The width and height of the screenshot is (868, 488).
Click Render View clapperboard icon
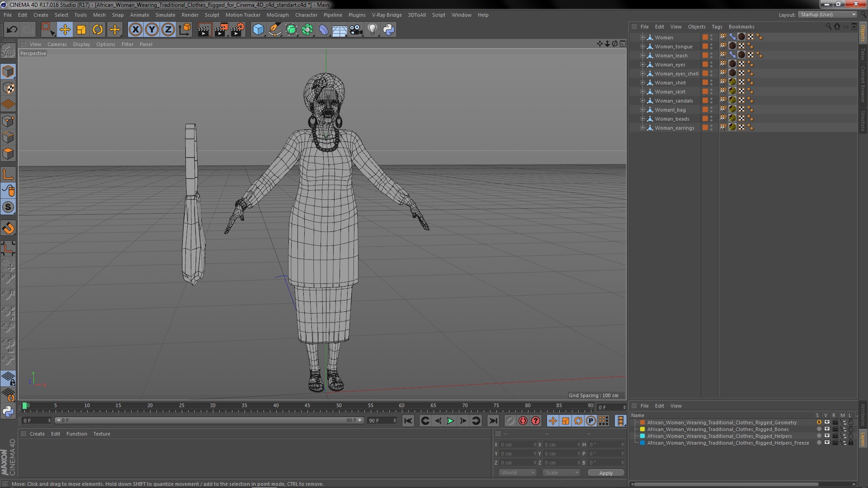tap(204, 30)
